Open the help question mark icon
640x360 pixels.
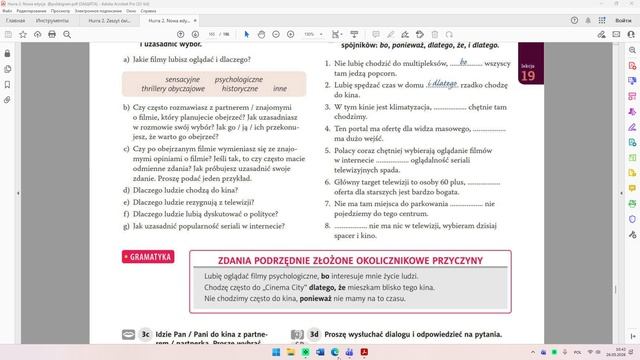[x=574, y=20]
